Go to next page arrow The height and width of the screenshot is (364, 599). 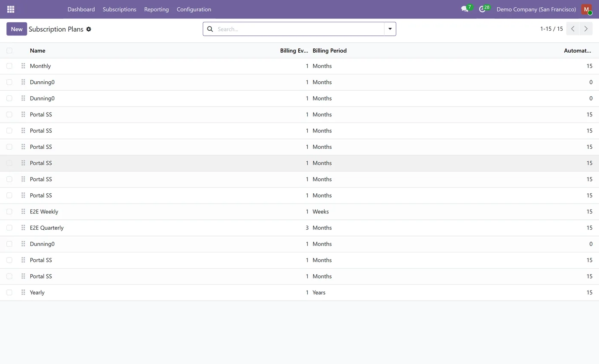pos(586,29)
